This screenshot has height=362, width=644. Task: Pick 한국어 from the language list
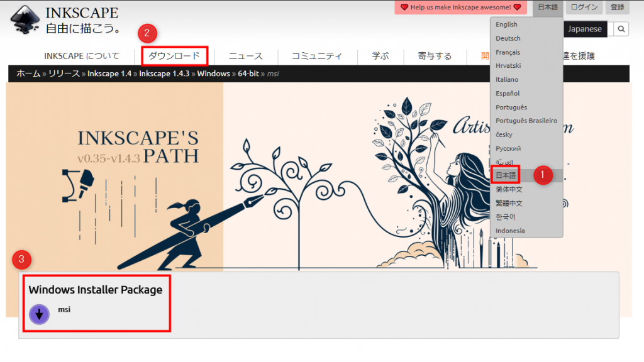click(x=505, y=217)
